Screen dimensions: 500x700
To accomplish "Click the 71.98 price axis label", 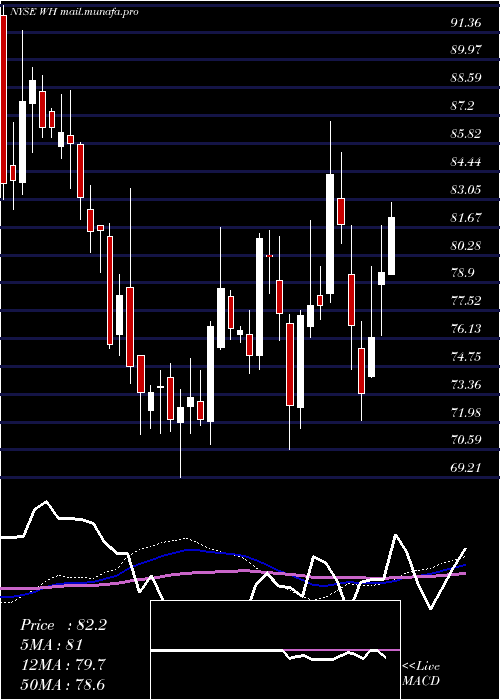I will point(466,412).
